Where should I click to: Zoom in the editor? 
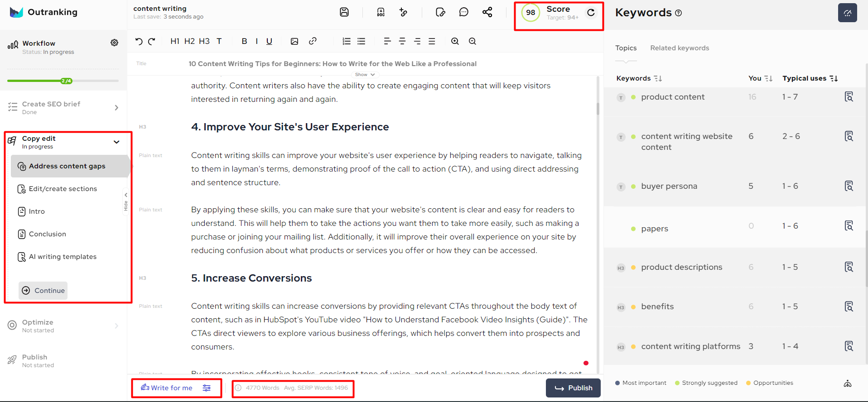(455, 41)
